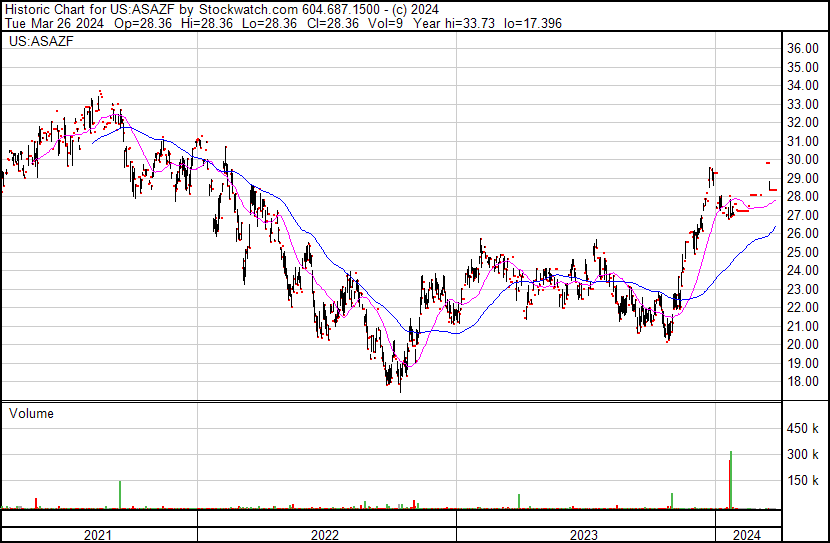The image size is (830, 543).
Task: Click the 18.00 price axis label
Action: click(x=803, y=382)
